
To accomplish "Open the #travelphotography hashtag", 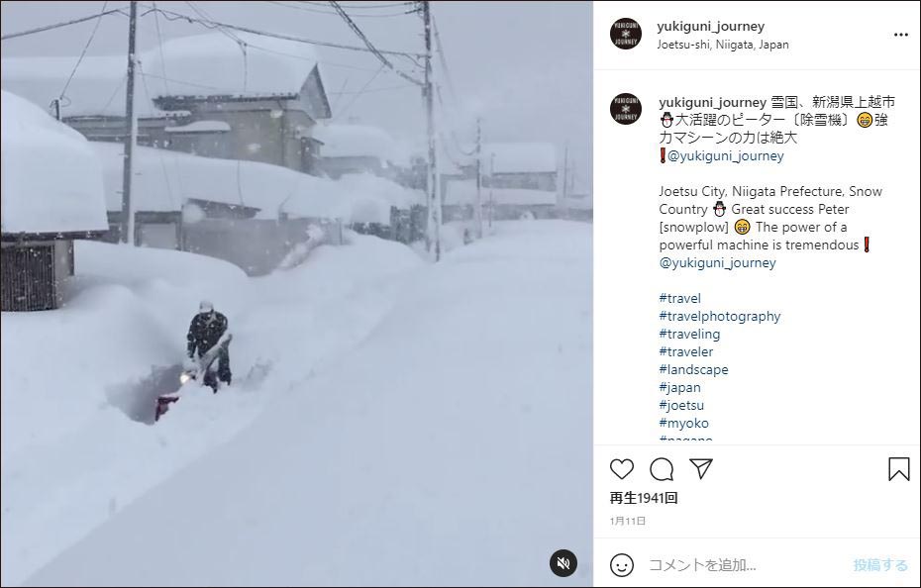I will (x=720, y=316).
